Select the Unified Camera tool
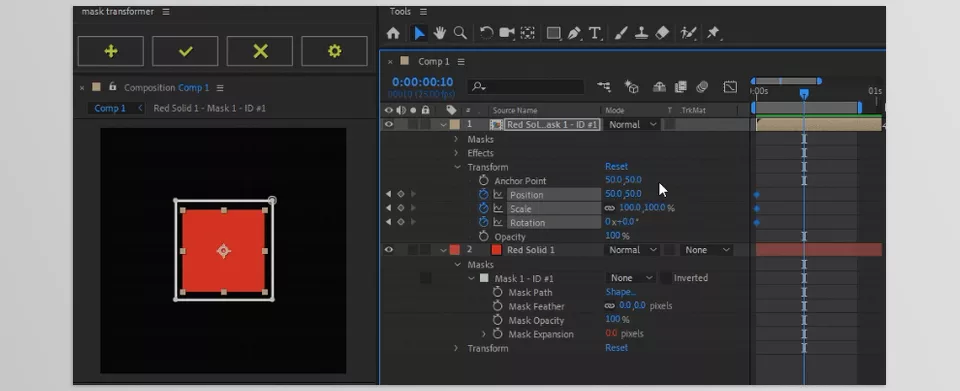 507,33
